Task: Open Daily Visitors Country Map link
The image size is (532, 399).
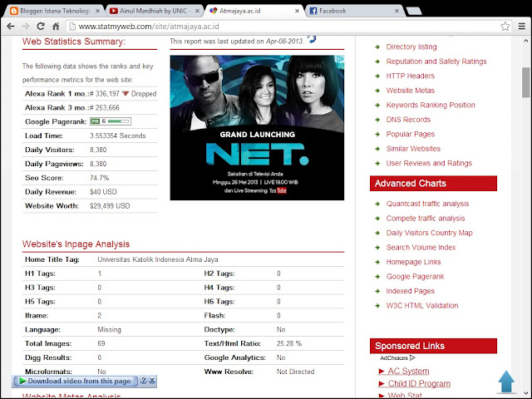Action: click(x=429, y=233)
